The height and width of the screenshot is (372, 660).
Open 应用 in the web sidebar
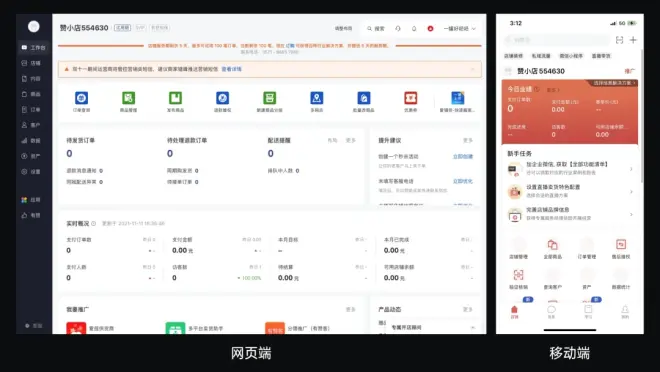point(32,200)
